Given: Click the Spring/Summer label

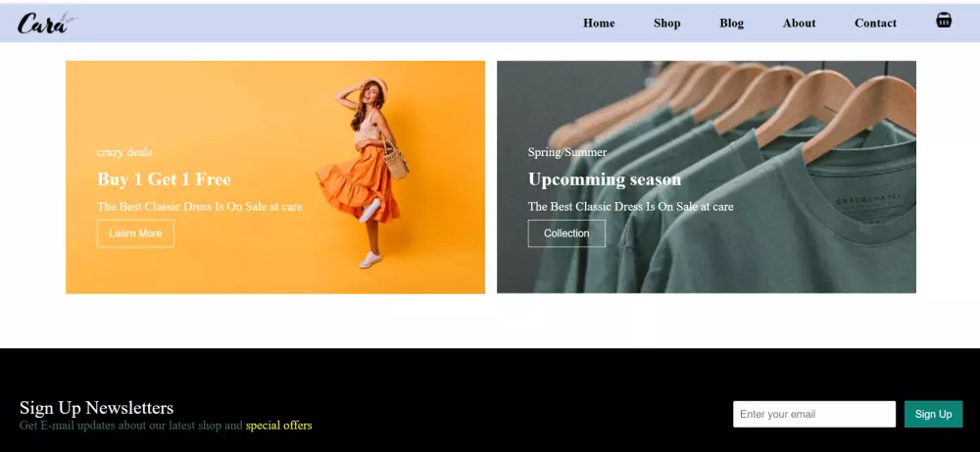Looking at the screenshot, I should coord(566,152).
